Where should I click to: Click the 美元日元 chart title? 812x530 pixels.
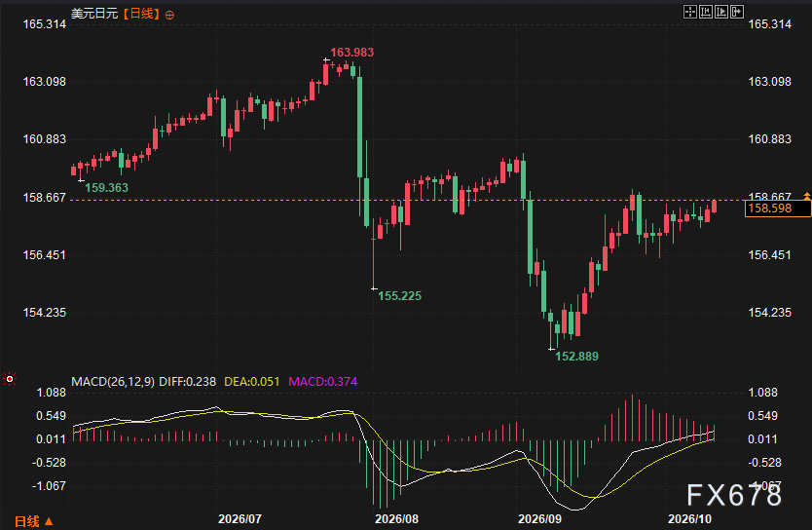(x=94, y=14)
